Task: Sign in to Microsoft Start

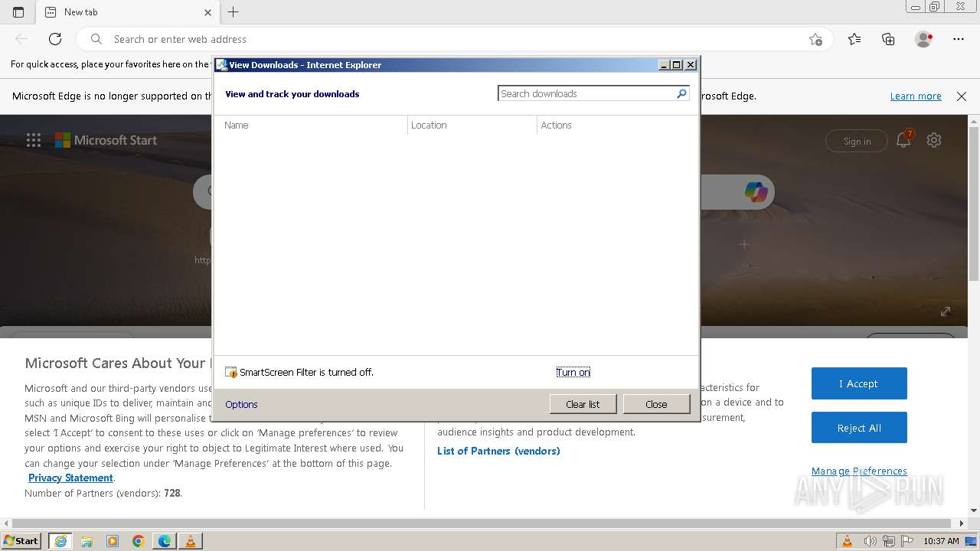Action: pos(857,141)
